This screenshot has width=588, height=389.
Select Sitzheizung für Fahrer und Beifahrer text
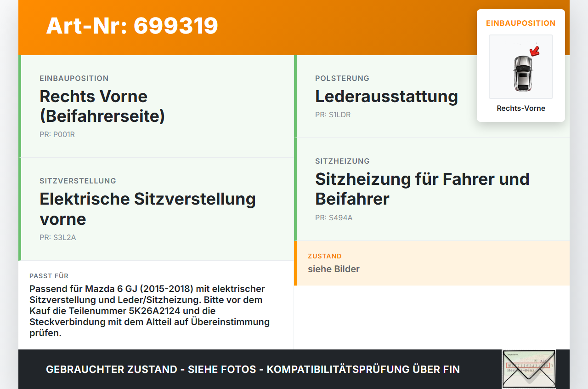(x=422, y=189)
